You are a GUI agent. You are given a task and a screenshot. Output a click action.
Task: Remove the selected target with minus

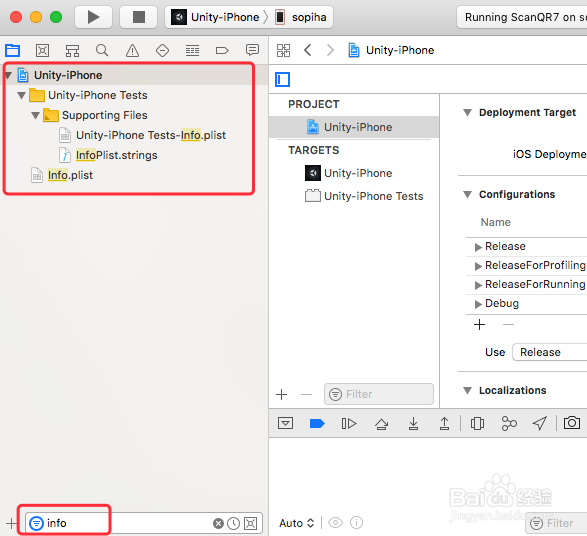(x=306, y=394)
